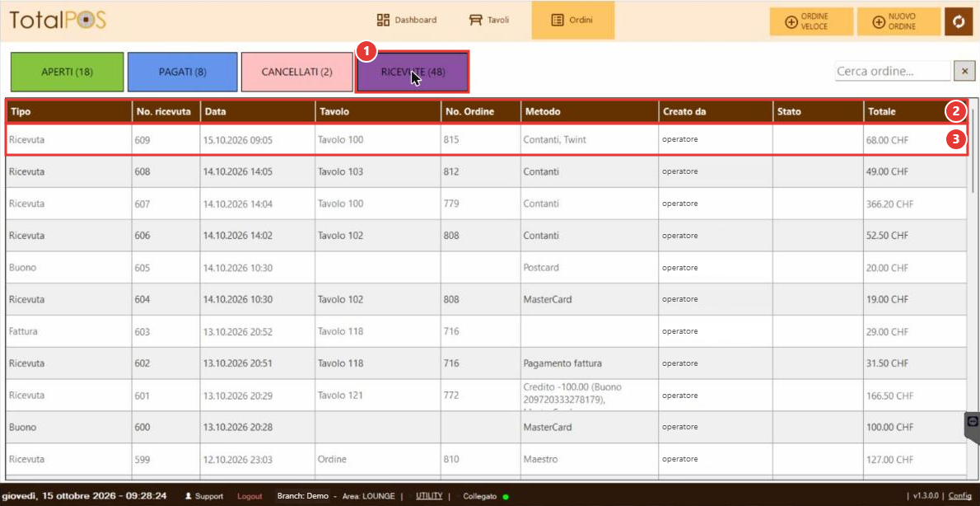The image size is (980, 506).
Task: Sort by the No. ricevuta column header
Action: pyautogui.click(x=166, y=112)
